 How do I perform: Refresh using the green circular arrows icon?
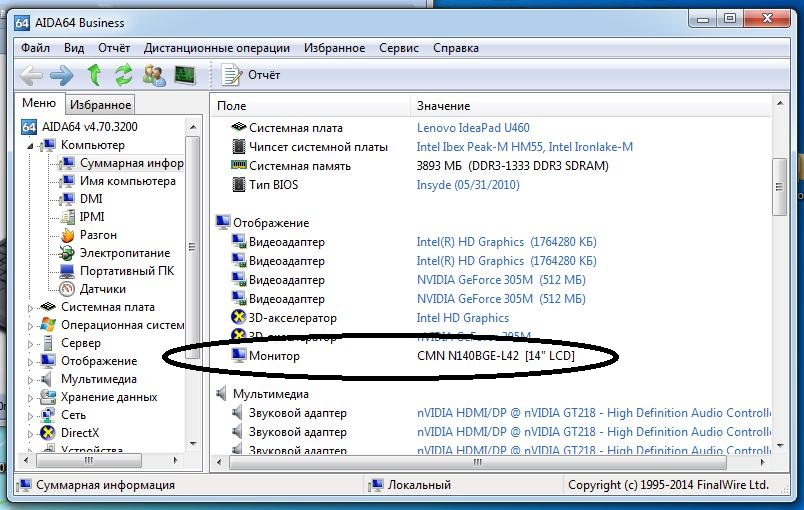124,75
